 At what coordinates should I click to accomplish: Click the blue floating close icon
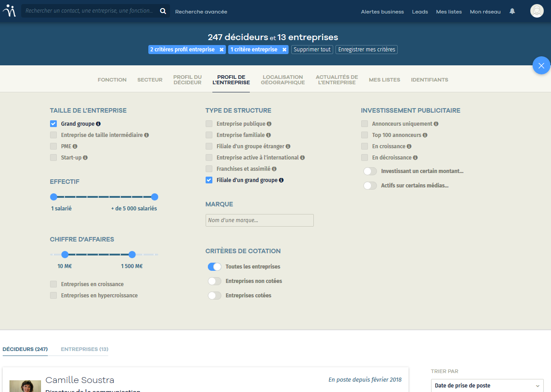tap(541, 65)
